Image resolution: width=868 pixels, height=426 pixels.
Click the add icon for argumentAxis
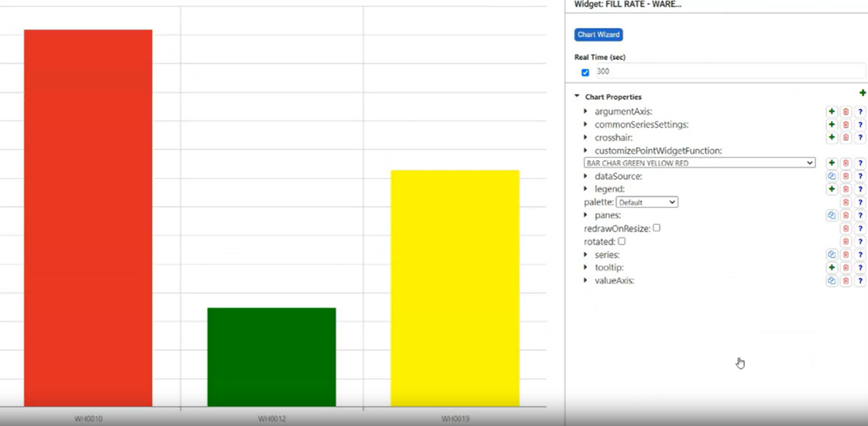point(832,112)
